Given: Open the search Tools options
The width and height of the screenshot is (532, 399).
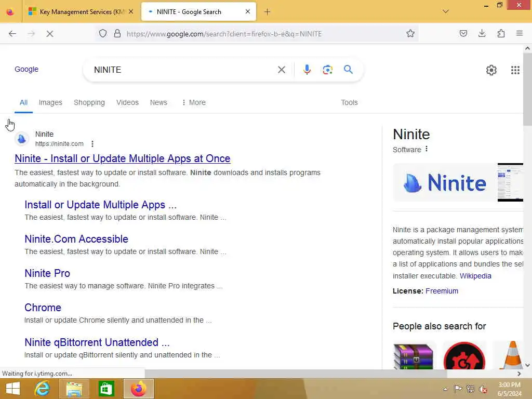Looking at the screenshot, I should [x=349, y=102].
